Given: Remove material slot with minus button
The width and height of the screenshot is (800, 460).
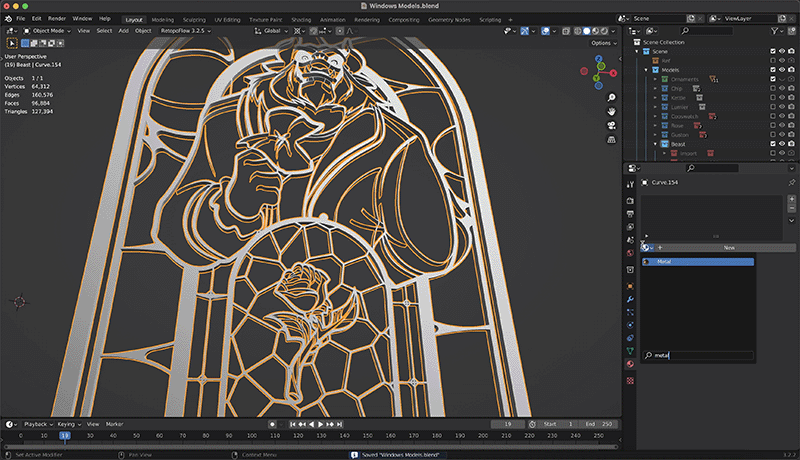Looking at the screenshot, I should click(791, 208).
